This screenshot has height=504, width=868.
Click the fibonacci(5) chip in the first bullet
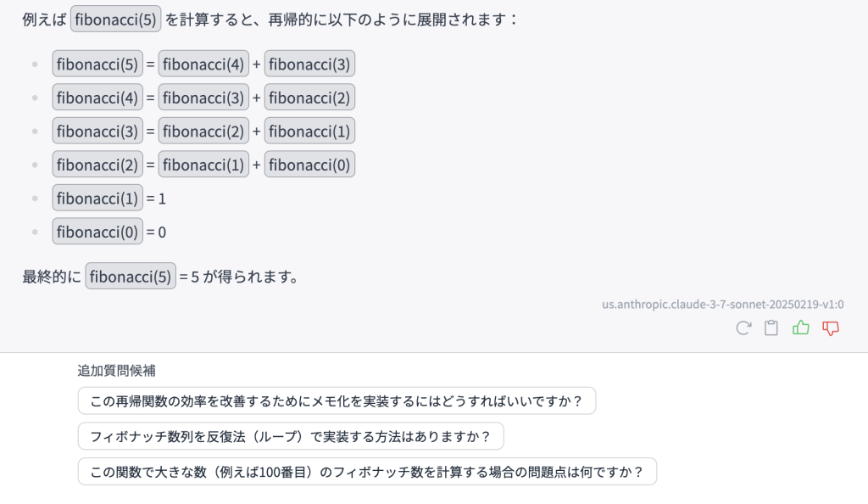coord(97,64)
